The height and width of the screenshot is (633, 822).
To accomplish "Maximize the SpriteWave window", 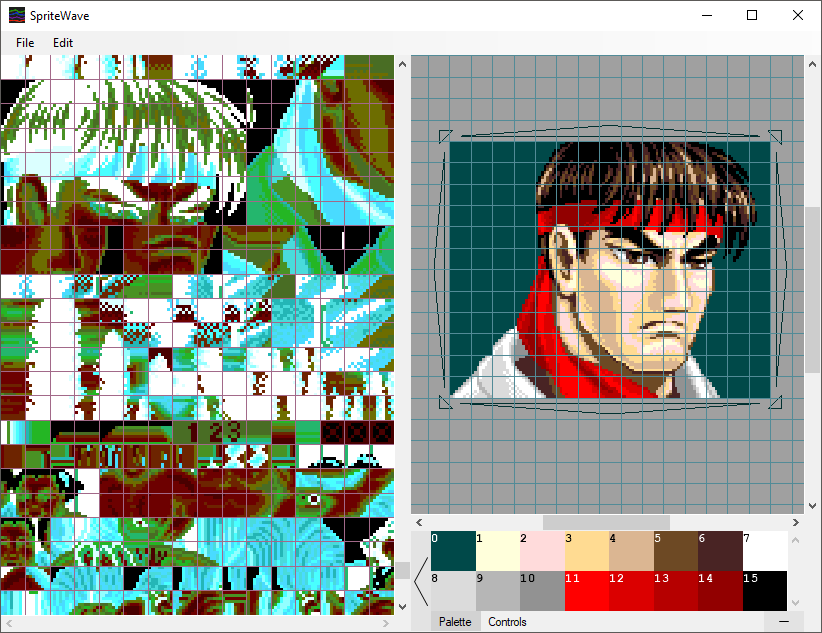I will coord(752,15).
